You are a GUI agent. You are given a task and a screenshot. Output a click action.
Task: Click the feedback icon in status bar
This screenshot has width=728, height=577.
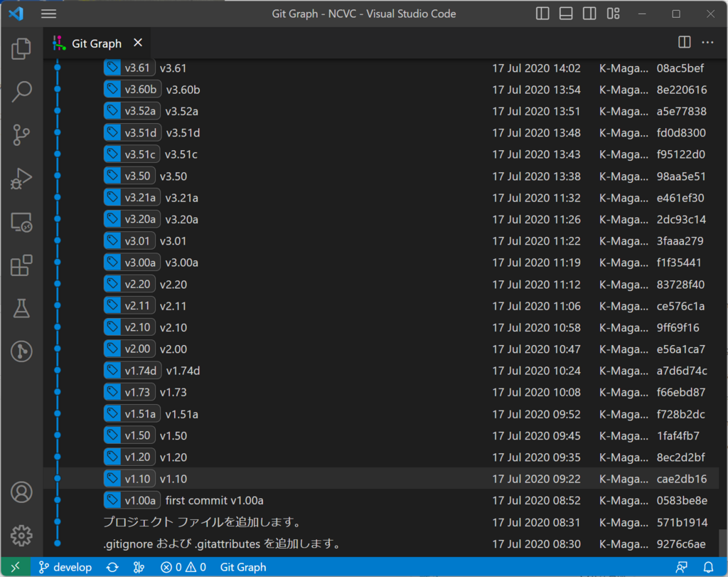(681, 567)
